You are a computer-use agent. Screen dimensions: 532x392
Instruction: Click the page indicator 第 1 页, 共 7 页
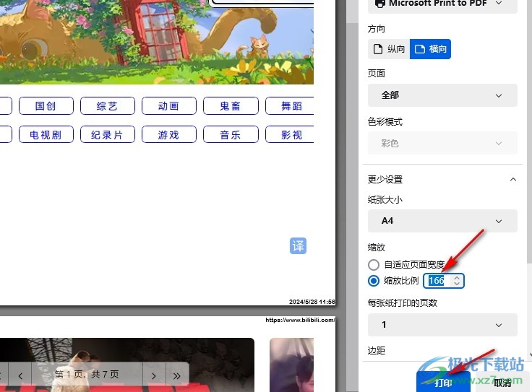[x=87, y=375]
